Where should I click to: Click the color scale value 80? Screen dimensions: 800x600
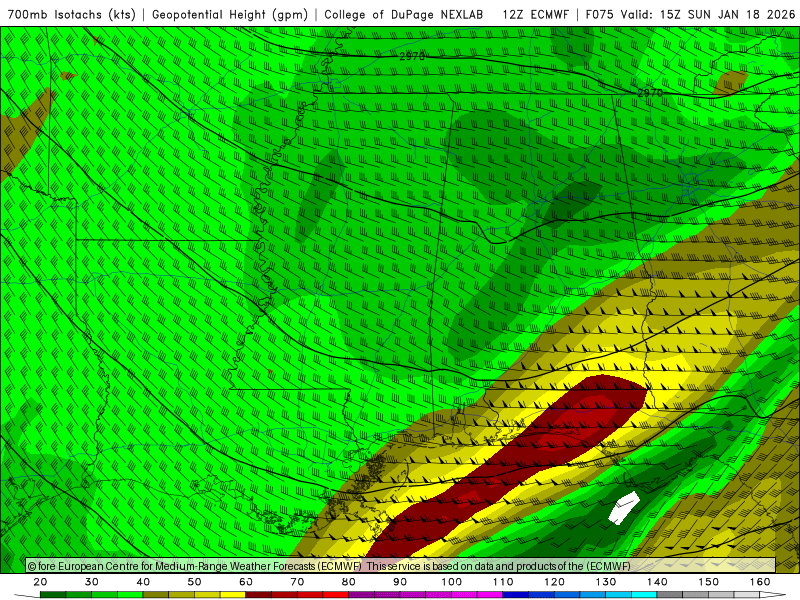(x=349, y=582)
